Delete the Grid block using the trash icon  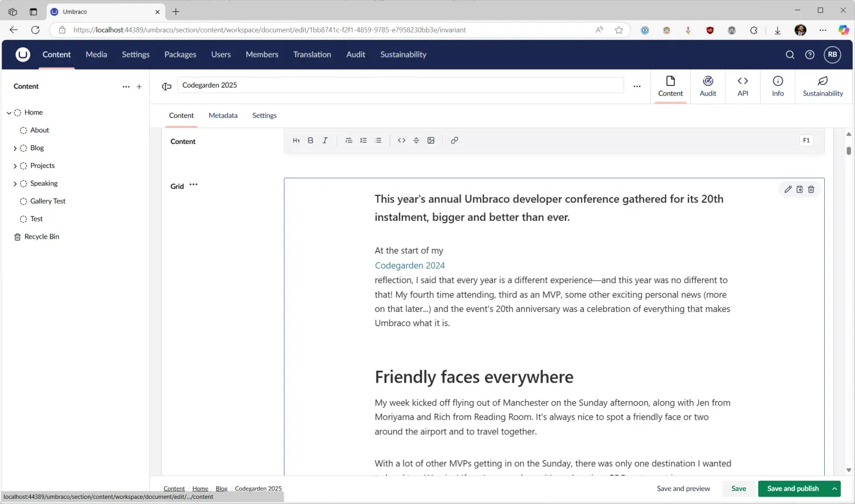[811, 189]
